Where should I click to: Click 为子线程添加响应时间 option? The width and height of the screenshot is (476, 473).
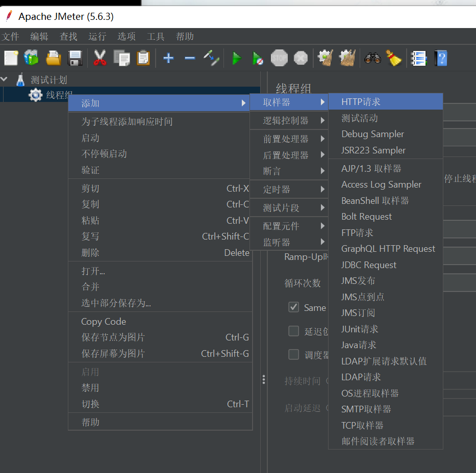coord(160,122)
